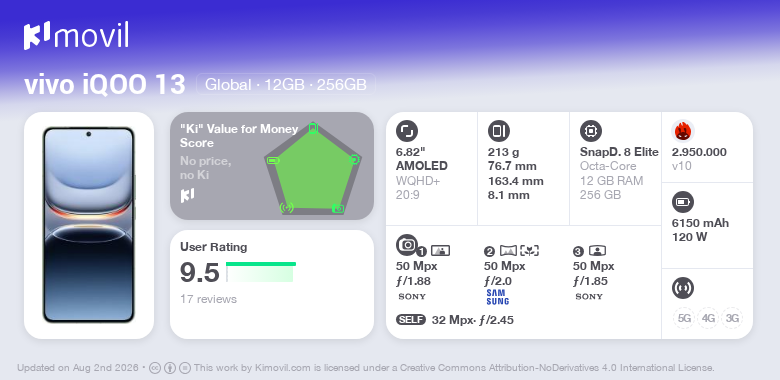Click the display size icon
780x380 pixels.
click(x=407, y=131)
